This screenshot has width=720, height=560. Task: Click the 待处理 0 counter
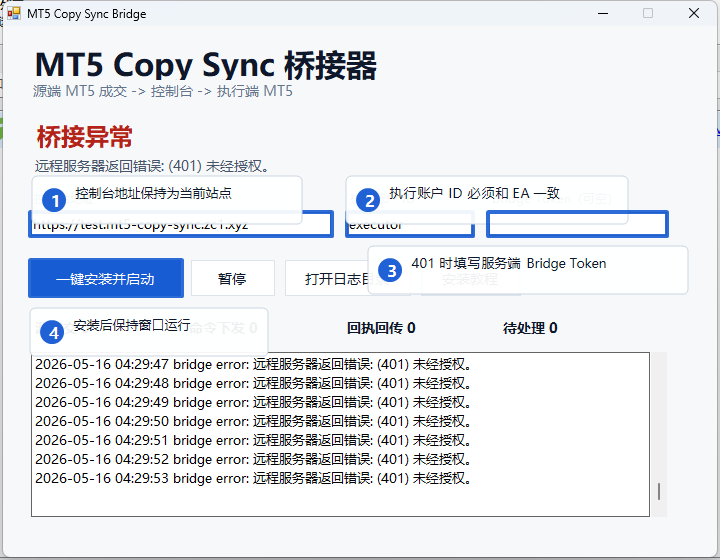(530, 328)
